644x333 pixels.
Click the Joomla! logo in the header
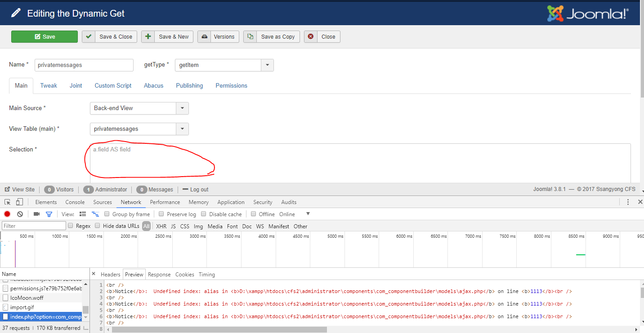[x=587, y=13]
